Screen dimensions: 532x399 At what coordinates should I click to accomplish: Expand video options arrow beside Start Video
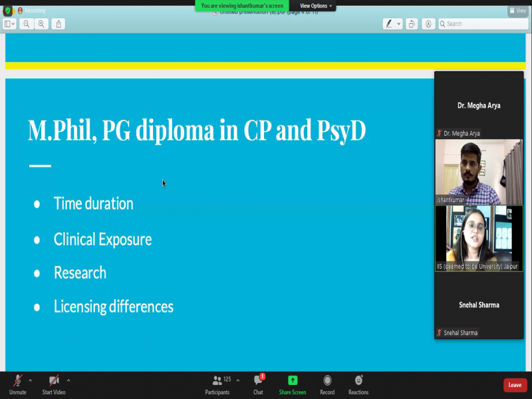(68, 380)
